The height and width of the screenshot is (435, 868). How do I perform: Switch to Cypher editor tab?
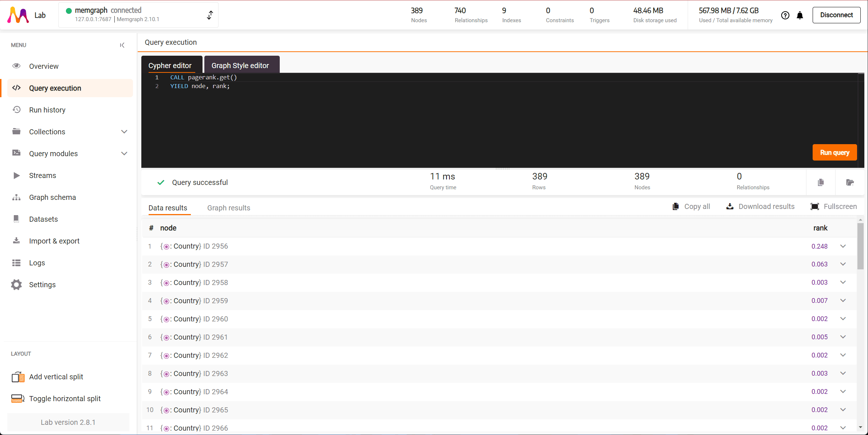[172, 65]
